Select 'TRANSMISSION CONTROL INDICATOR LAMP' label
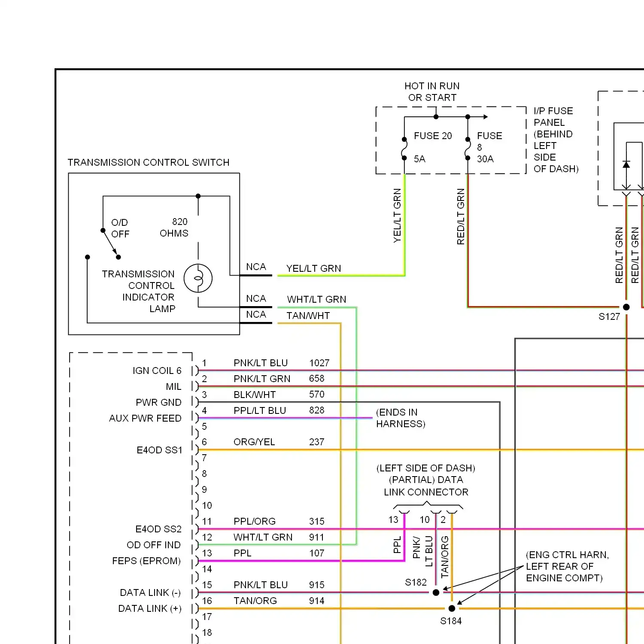 (139, 291)
